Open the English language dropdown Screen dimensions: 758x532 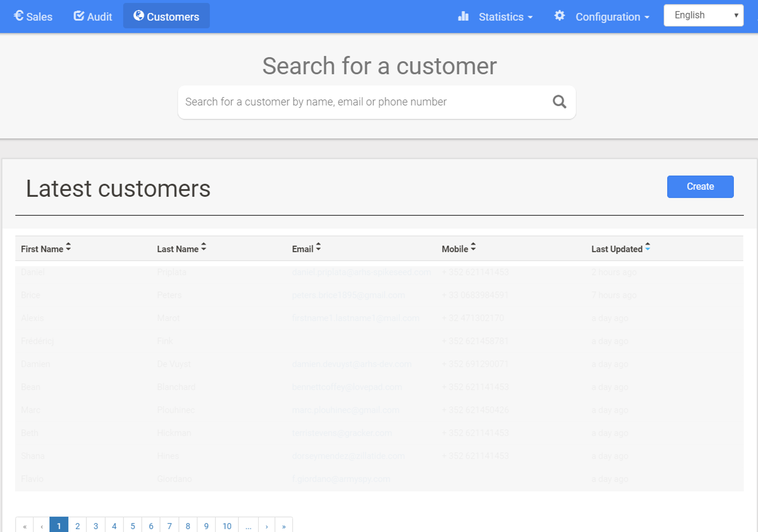coord(704,15)
